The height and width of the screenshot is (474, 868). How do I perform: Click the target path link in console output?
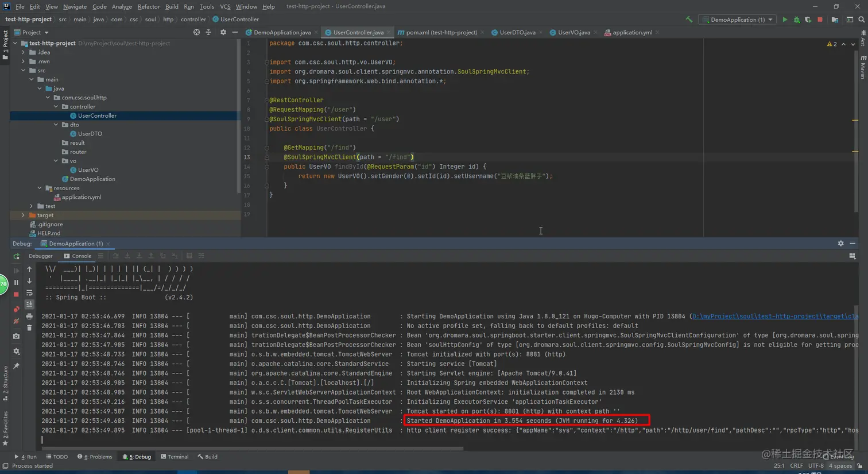pos(775,317)
